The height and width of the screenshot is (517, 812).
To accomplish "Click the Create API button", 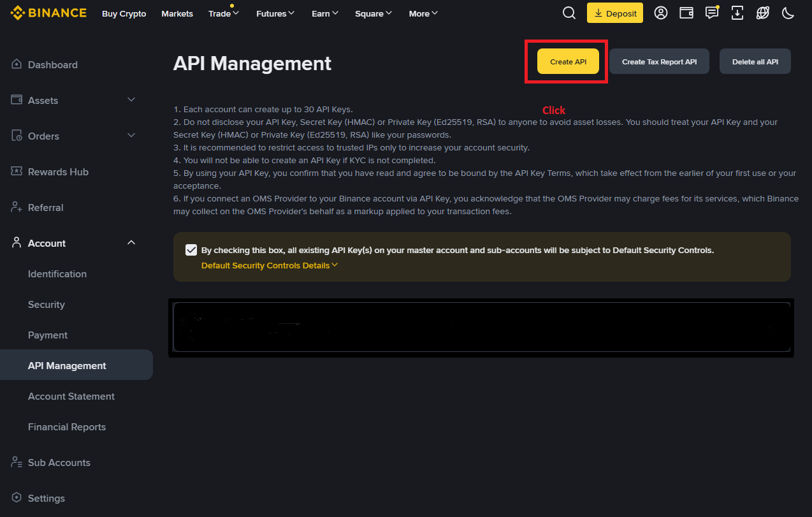I will (x=568, y=61).
